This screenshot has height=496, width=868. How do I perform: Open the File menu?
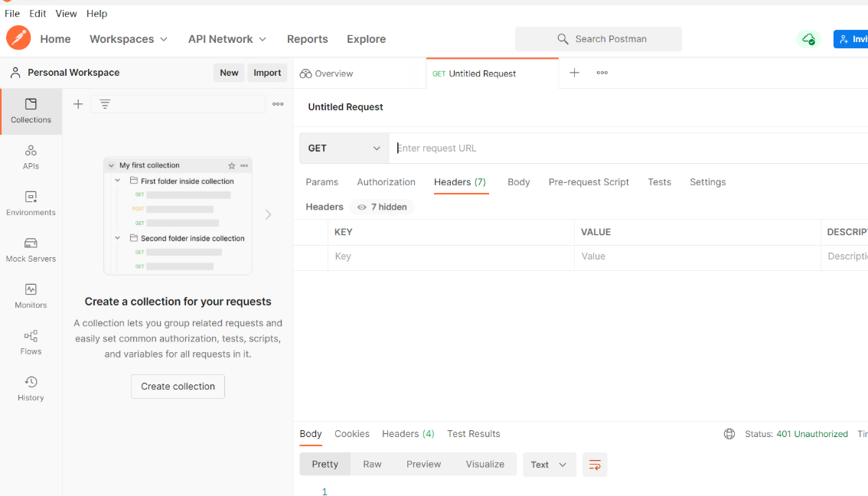coord(12,13)
